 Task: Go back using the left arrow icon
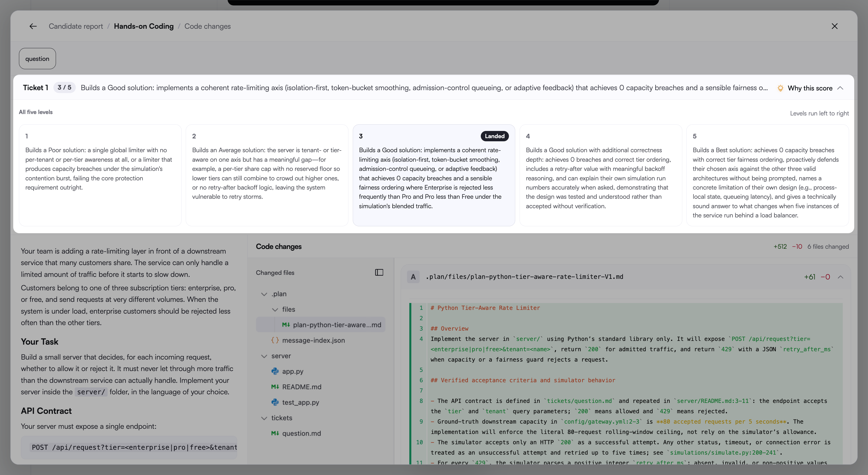coord(33,26)
